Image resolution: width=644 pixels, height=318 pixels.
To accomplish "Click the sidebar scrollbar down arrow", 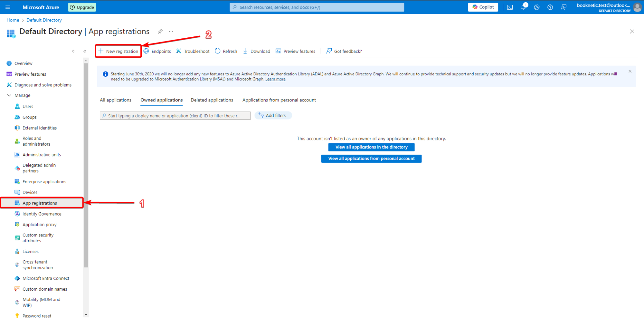I will (x=86, y=315).
